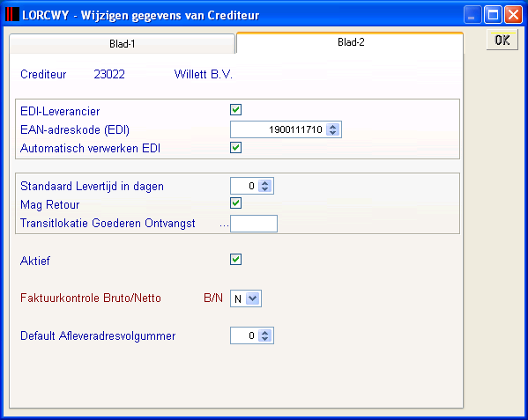This screenshot has width=528, height=420.
Task: Click the LORCWY application icon in title bar
Action: 12,14
